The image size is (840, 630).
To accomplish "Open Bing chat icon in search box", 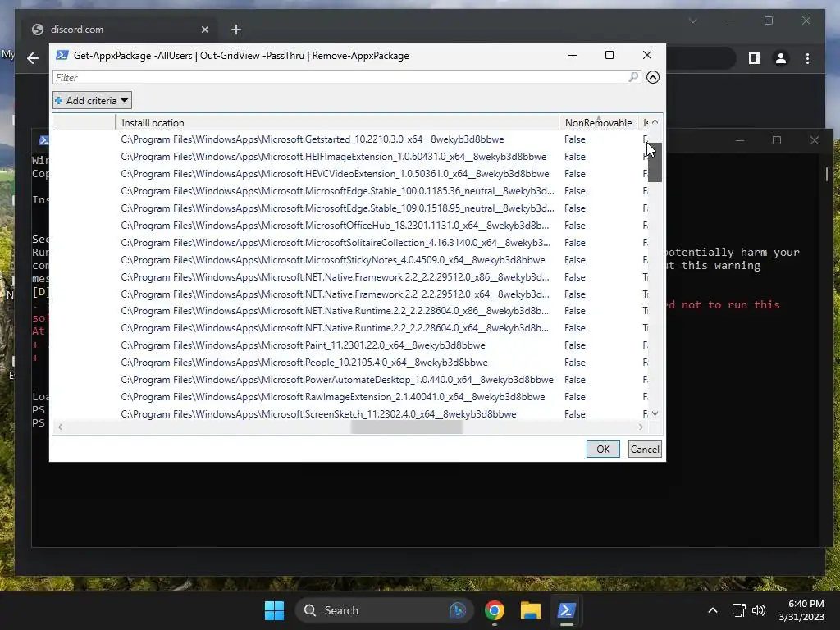I will (458, 610).
